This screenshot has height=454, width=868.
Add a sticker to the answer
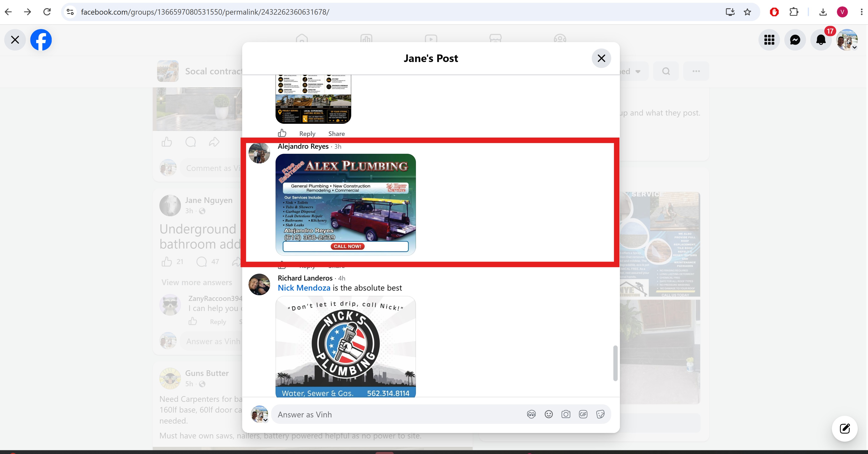[x=600, y=414]
